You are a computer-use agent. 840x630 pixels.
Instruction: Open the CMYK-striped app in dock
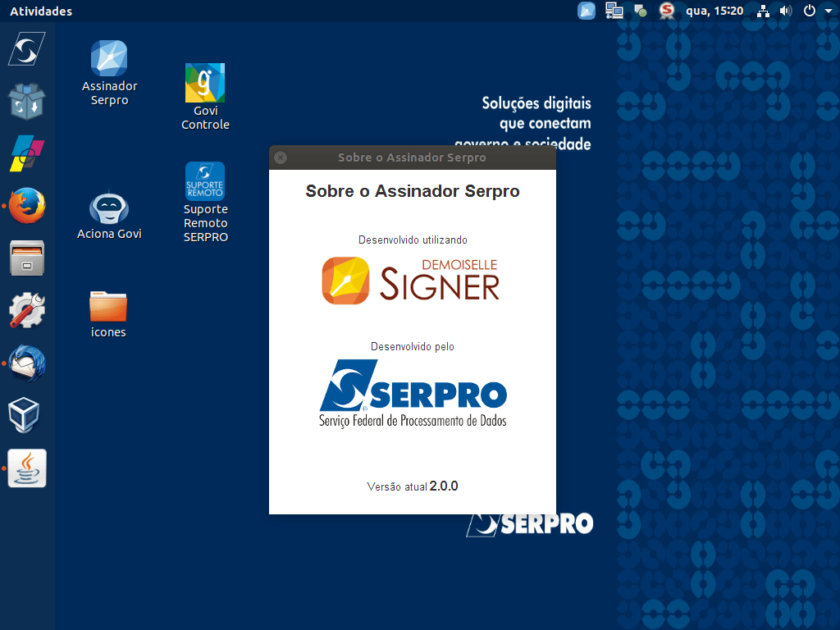click(27, 153)
